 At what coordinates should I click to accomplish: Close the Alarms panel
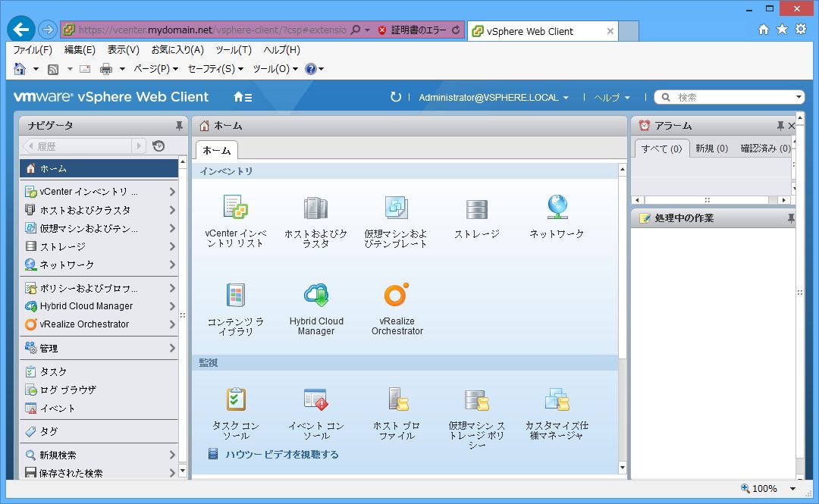coord(791,126)
